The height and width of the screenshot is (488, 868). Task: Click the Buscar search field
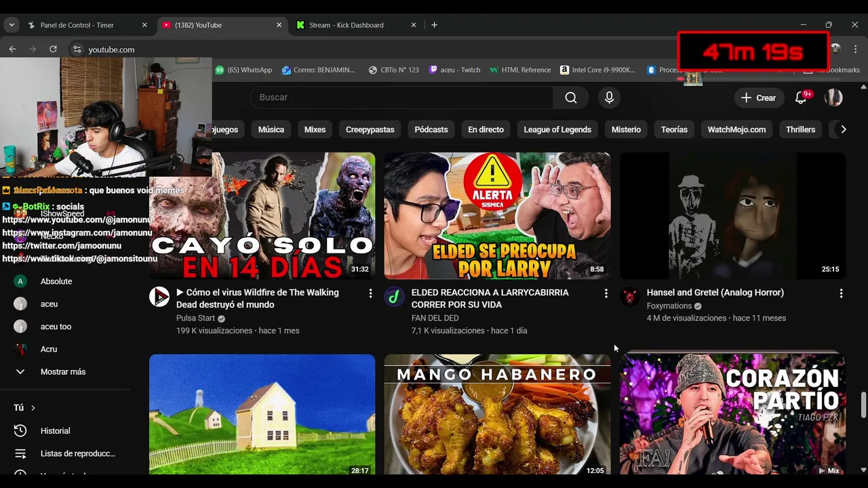point(401,98)
